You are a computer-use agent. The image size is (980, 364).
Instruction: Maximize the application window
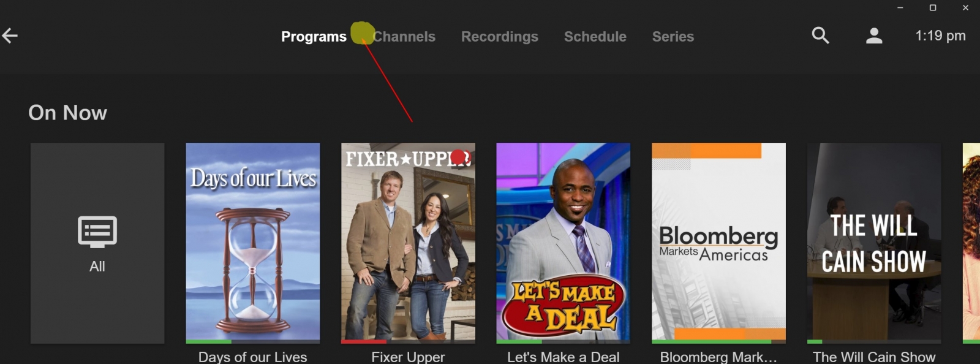pos(933,7)
